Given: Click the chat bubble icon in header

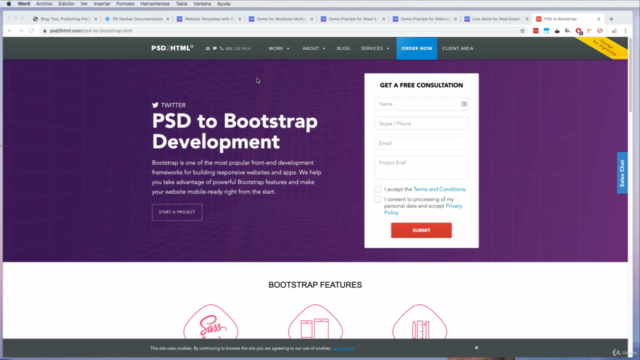Looking at the screenshot, I should pos(215,49).
